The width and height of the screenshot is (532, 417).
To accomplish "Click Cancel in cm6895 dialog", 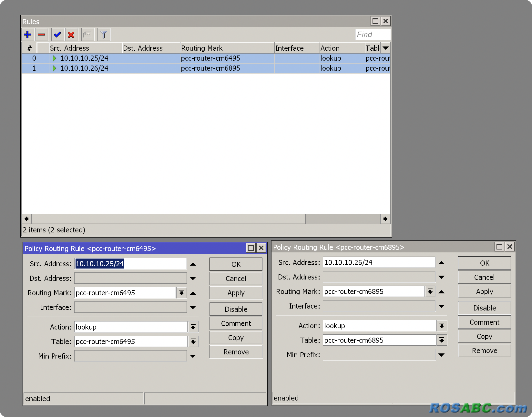I will point(485,277).
